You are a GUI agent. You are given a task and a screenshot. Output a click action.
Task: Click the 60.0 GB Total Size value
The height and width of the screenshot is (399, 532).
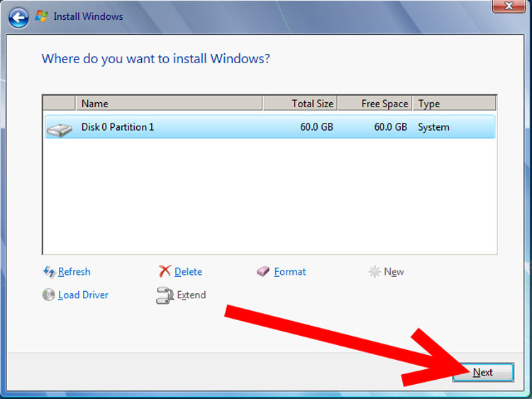coord(316,127)
